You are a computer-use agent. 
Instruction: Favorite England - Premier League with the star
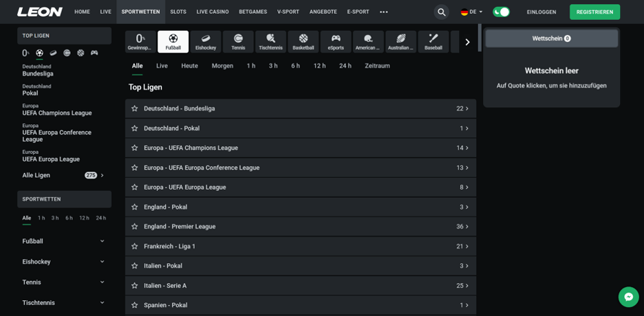pyautogui.click(x=134, y=227)
